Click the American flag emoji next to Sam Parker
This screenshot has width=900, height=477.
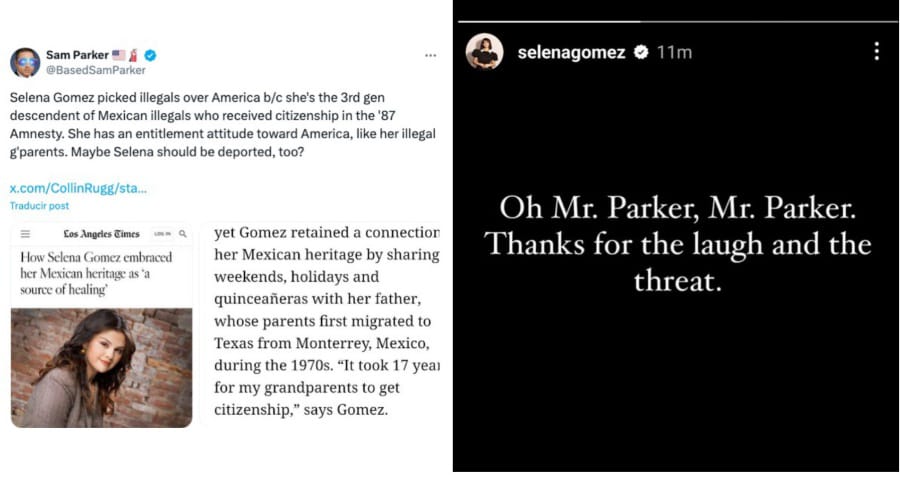118,55
